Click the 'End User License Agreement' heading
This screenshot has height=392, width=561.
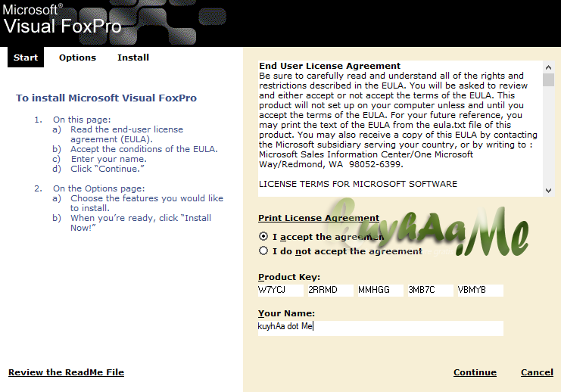point(329,66)
